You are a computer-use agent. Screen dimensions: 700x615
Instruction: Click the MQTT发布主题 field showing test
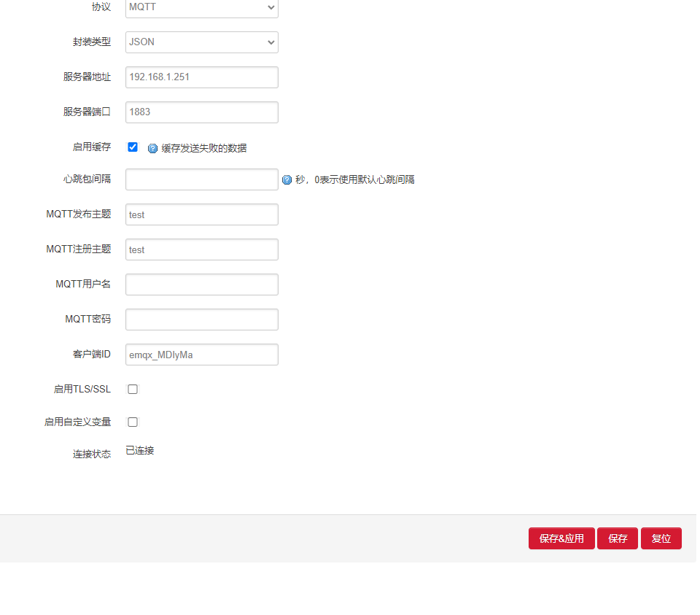click(201, 214)
